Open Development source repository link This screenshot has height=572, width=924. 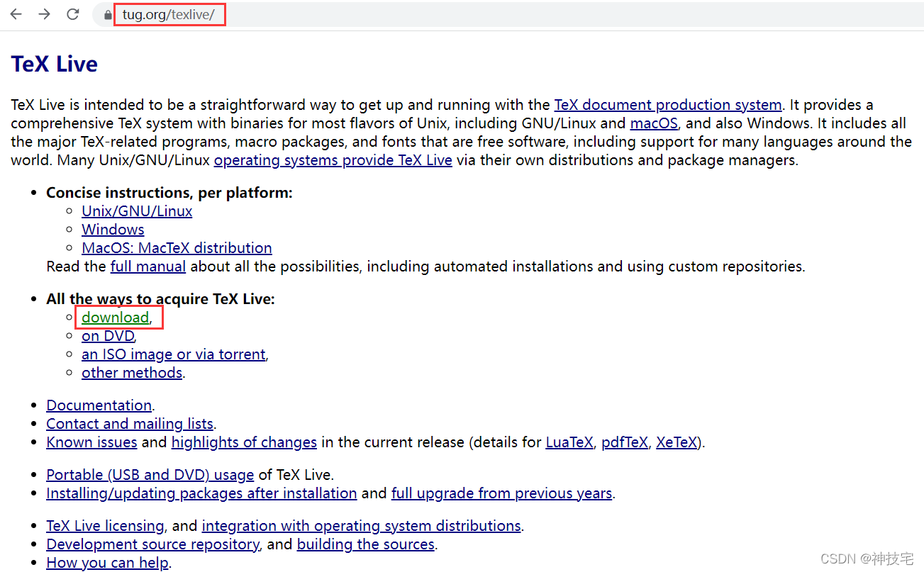152,544
